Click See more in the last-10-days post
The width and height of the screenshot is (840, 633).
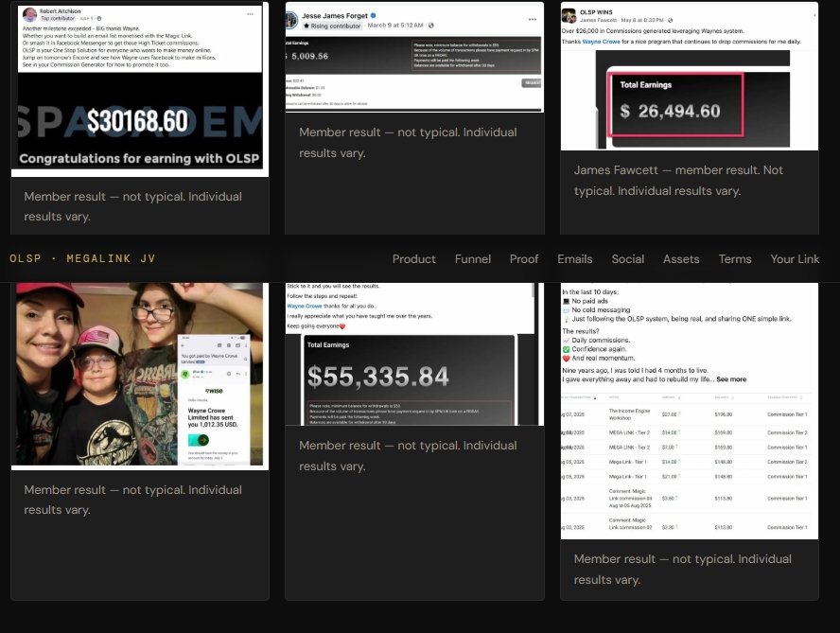pos(731,379)
